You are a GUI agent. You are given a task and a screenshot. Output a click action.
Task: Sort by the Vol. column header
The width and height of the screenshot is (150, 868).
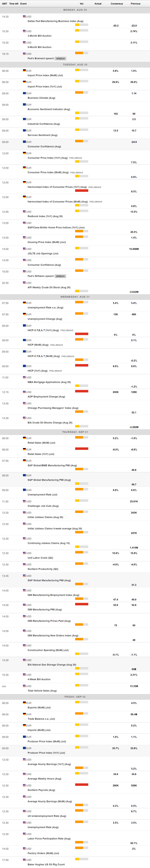[x=82, y=4]
